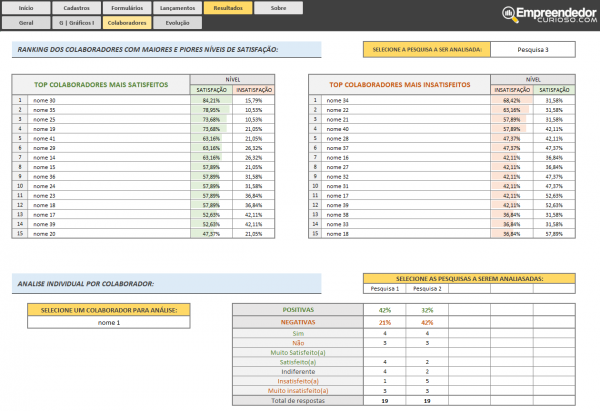Viewport: 600px width, 411px height.
Task: Go to the Cadastros tab
Action: (x=75, y=7)
